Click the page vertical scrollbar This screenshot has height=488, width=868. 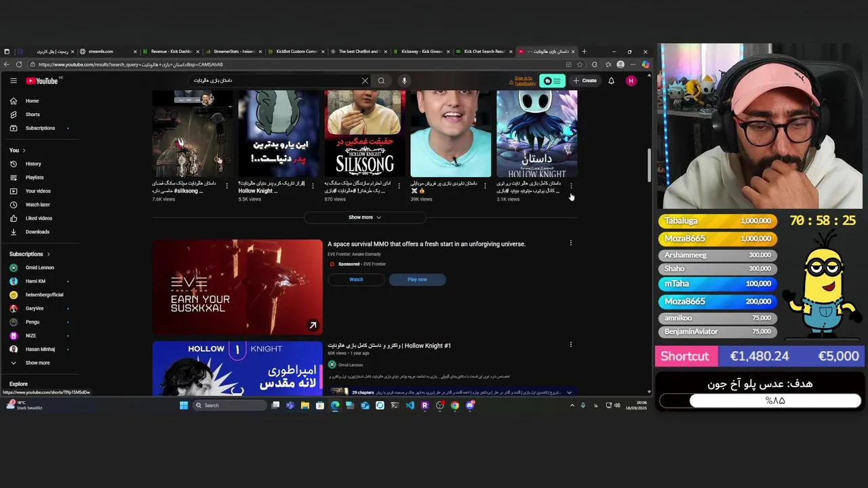pyautogui.click(x=649, y=165)
